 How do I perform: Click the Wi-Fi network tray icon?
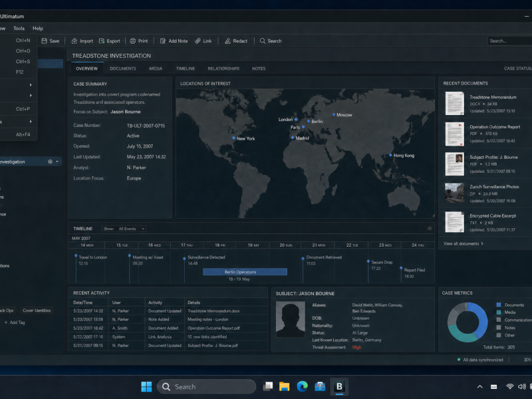pyautogui.click(x=509, y=386)
